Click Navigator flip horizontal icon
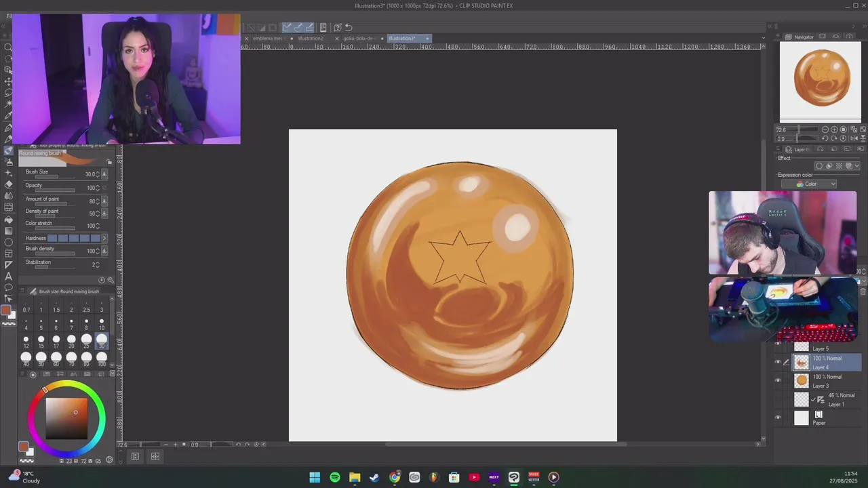The height and width of the screenshot is (488, 868). click(x=852, y=138)
